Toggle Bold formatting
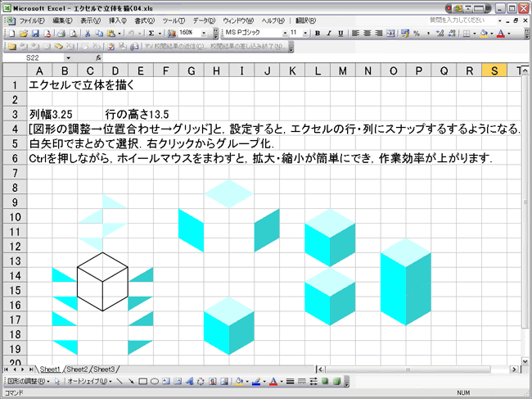The image size is (532, 399). coord(318,34)
